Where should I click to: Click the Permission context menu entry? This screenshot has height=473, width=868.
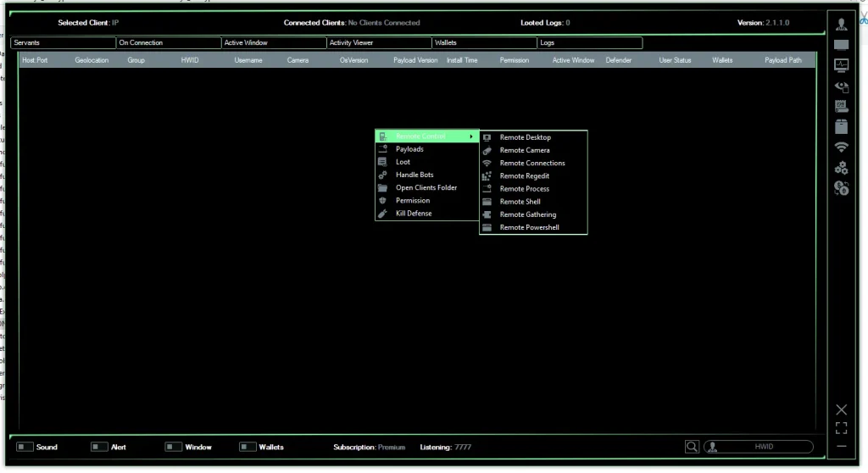coord(412,200)
